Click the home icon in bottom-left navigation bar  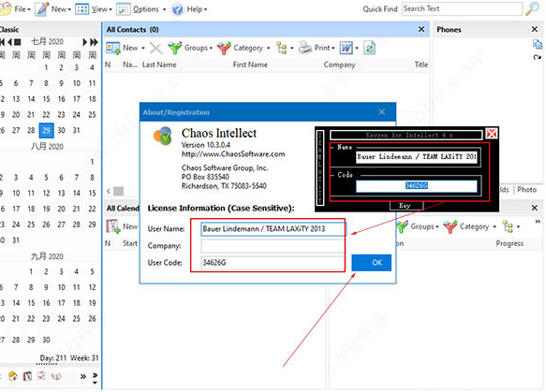13,376
